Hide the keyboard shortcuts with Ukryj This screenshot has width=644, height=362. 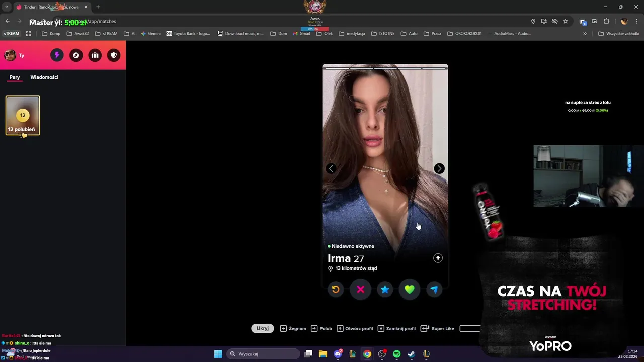click(263, 328)
